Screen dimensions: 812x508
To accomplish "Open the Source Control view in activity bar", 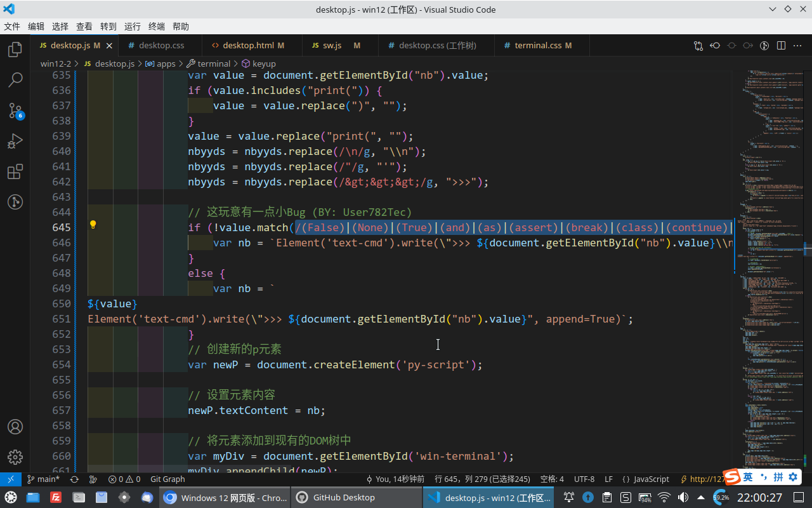I will (15, 110).
